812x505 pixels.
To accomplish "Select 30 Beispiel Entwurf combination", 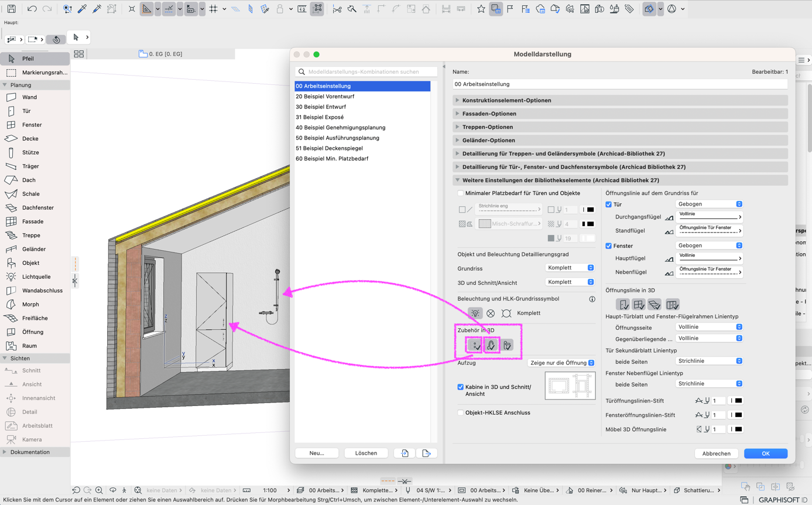I will click(362, 107).
